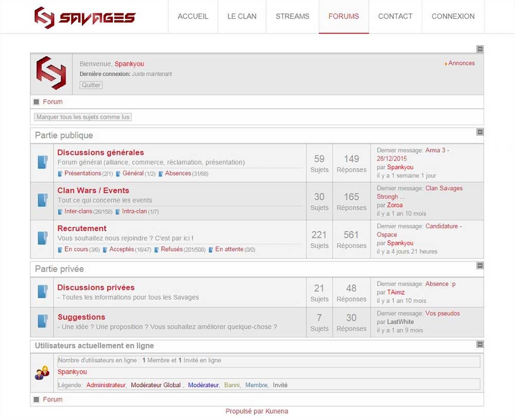Click the small icon before the Présentations sub-forum
Viewport: 515px width, 420px height.
[x=60, y=174]
